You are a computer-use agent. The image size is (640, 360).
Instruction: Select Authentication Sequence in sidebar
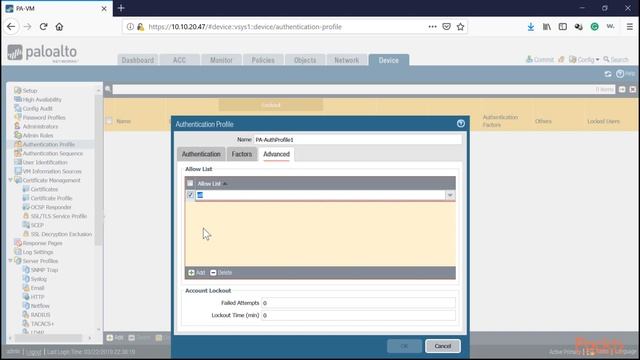click(53, 153)
